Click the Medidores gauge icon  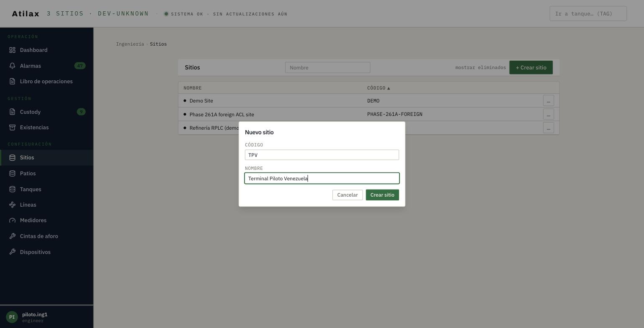pyautogui.click(x=13, y=220)
